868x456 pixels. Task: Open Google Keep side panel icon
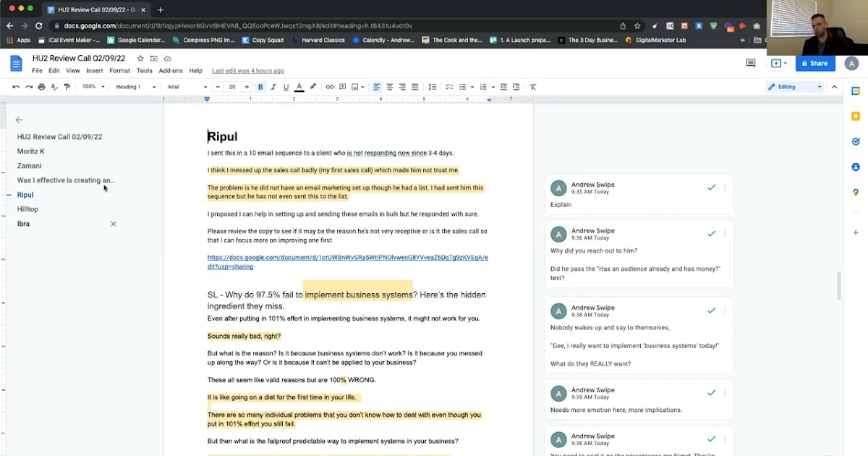[856, 117]
